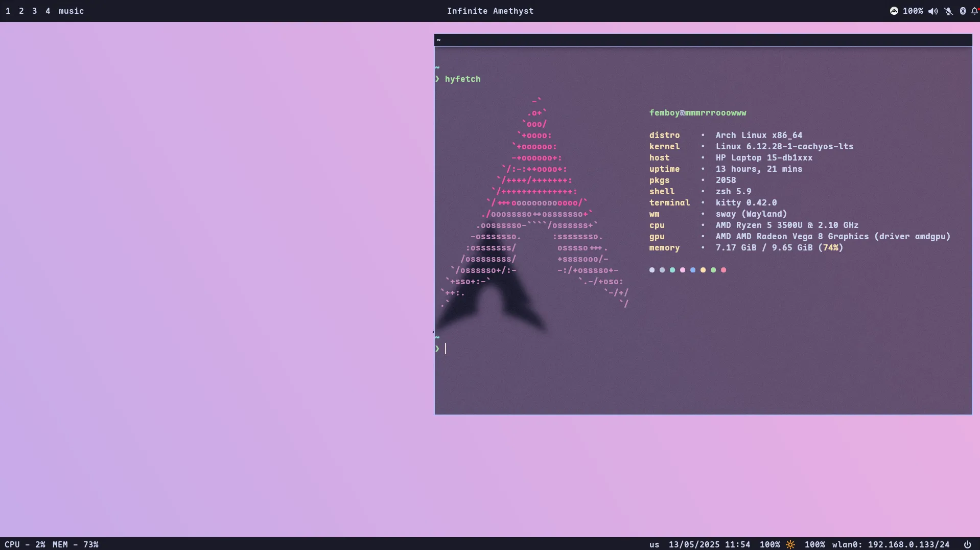
Task: Open the CachyOS logo icon in top bar
Action: (894, 11)
